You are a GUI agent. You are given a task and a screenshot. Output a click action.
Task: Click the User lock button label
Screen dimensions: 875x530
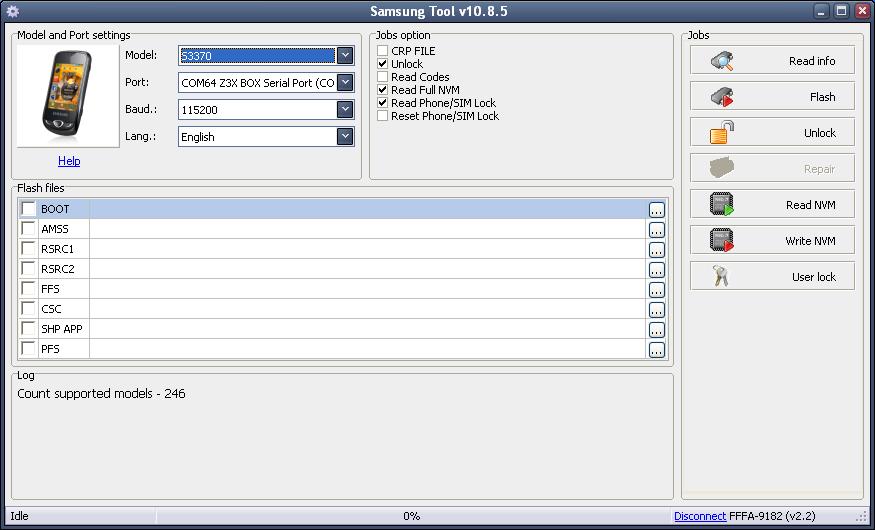[x=814, y=277]
